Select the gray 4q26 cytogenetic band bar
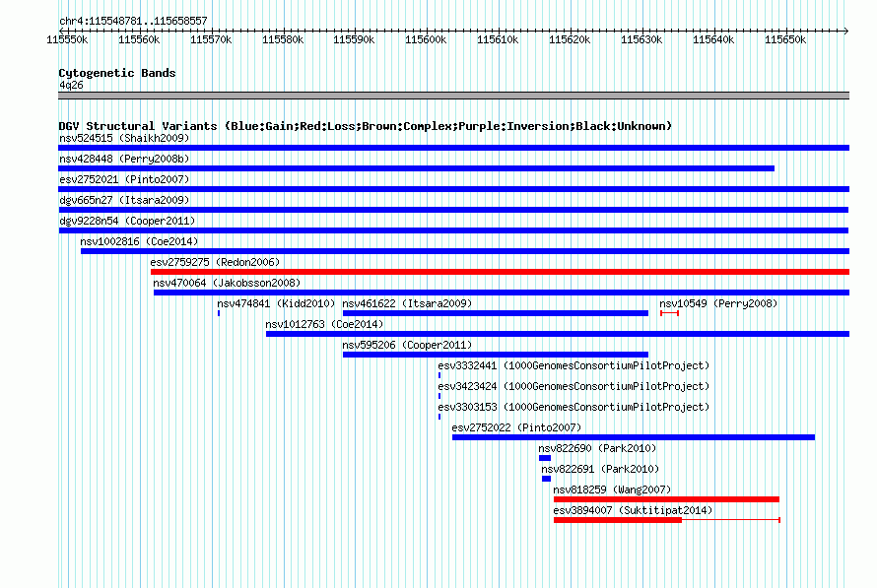 pyautogui.click(x=453, y=96)
